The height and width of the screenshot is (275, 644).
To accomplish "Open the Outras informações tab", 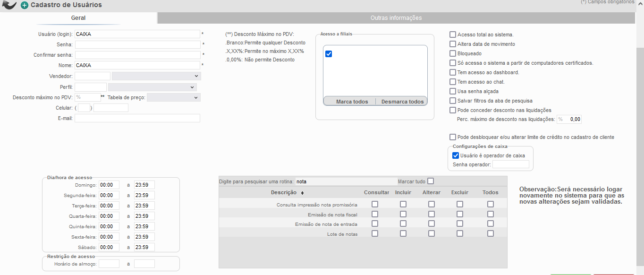I will point(396,18).
